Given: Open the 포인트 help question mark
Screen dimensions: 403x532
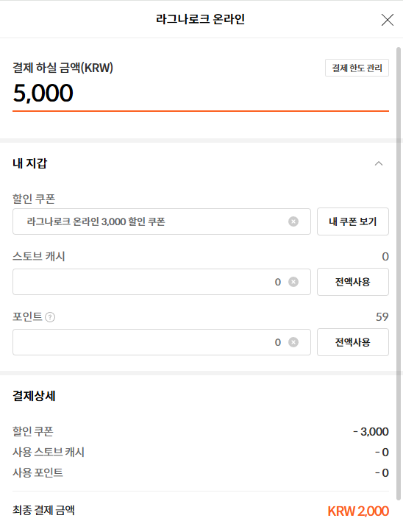Looking at the screenshot, I should [50, 317].
